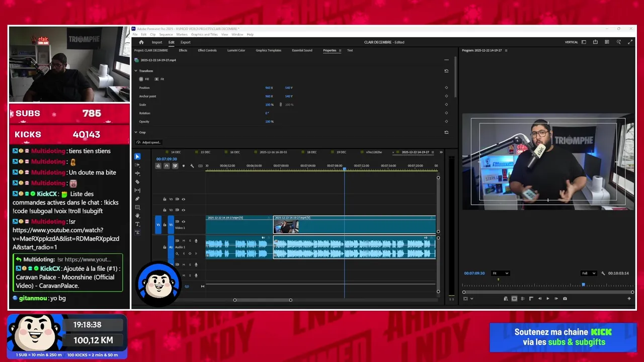Screen dimensions: 644x362
Task: Toggle insert sequences as nests icon
Action: tap(158, 166)
